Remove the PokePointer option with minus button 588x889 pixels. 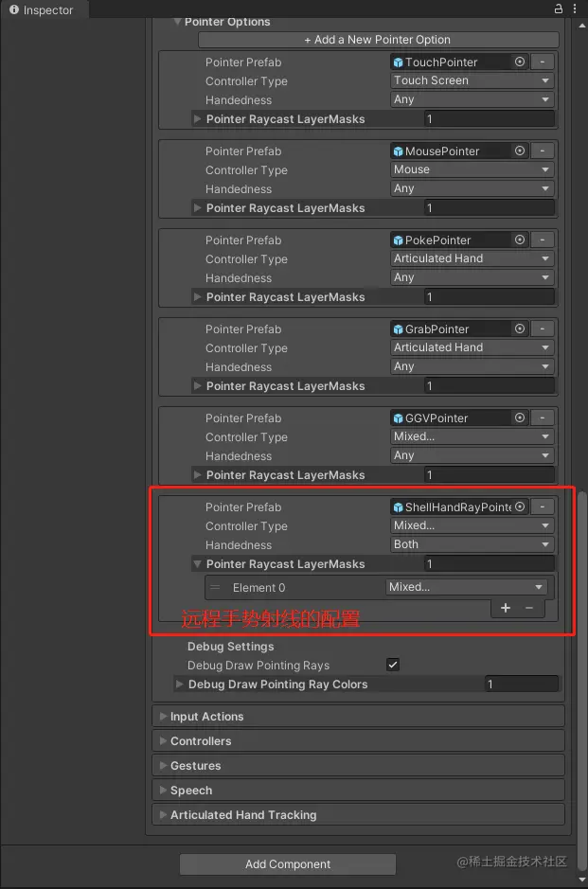[x=543, y=240]
